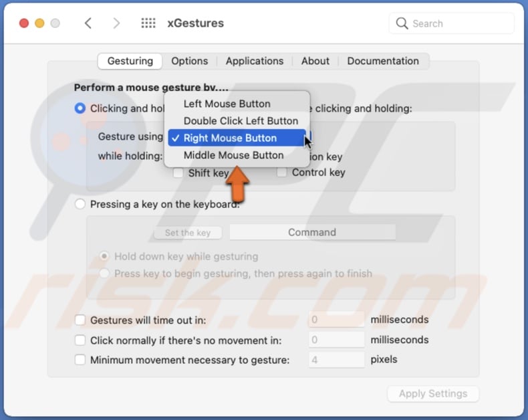528x420 pixels.
Task: Click the Command key field
Action: (312, 232)
